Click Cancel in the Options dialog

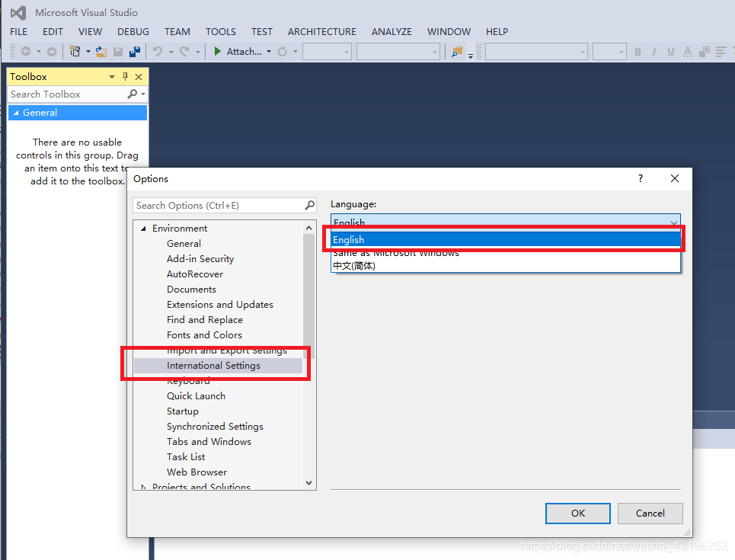(650, 513)
